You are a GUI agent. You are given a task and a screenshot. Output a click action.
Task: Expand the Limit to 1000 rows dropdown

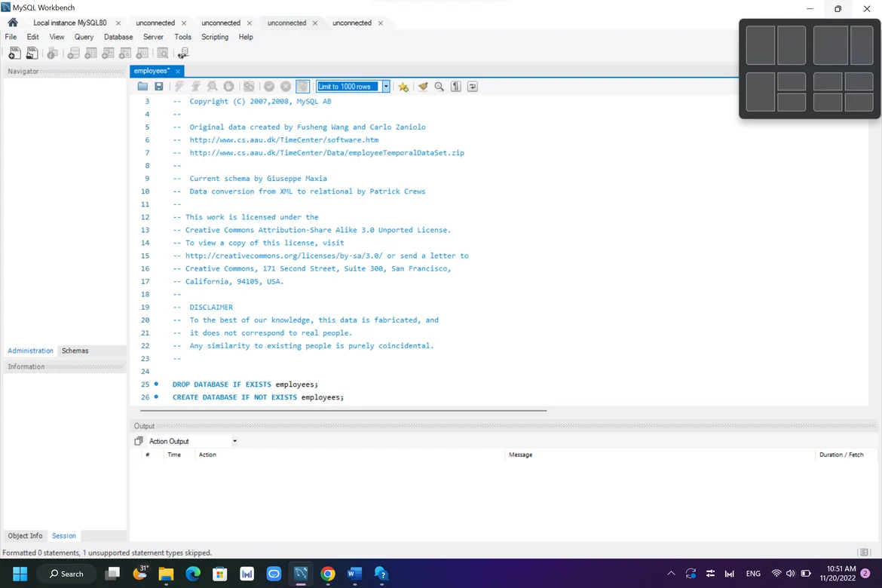click(386, 87)
